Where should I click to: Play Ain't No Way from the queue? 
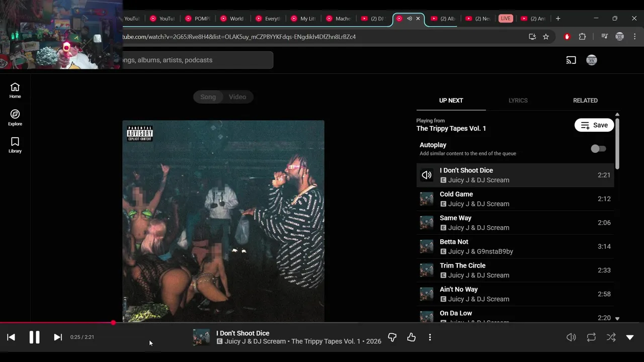click(515, 294)
